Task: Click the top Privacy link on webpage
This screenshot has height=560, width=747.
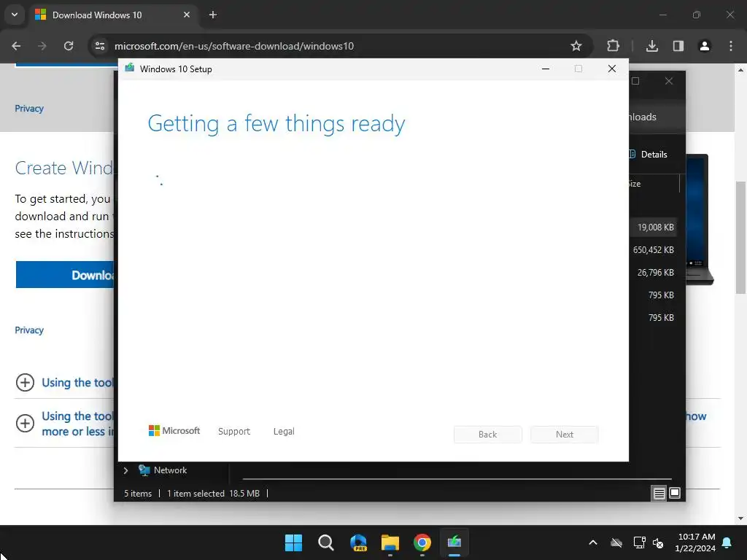Action: [x=29, y=109]
